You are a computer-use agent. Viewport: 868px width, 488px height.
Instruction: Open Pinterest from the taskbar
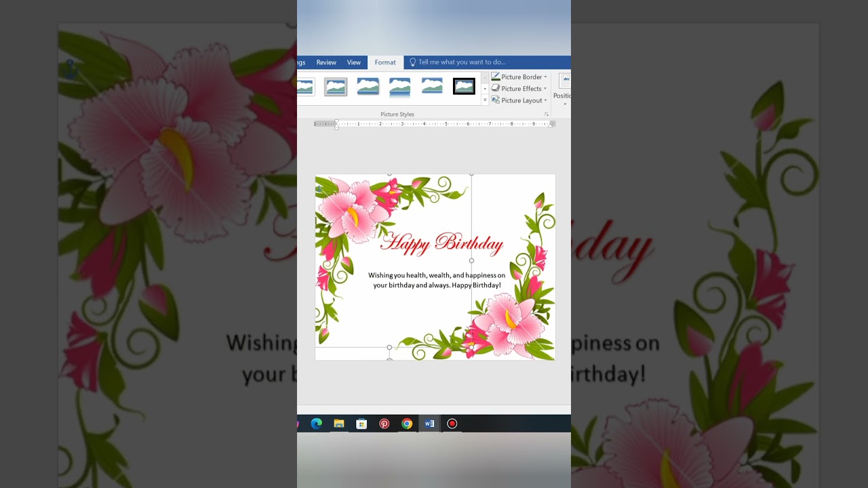click(384, 423)
